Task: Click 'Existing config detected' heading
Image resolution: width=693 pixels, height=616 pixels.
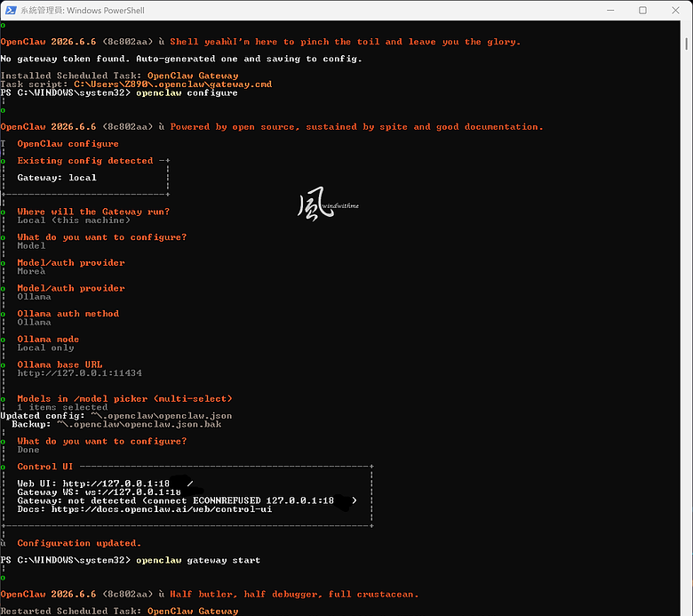Action: tap(85, 161)
